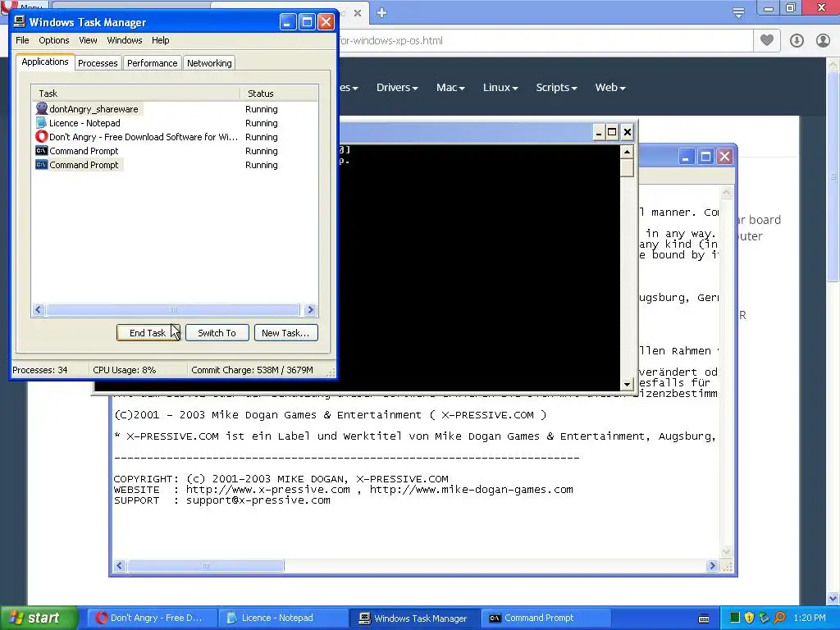Open a new browser tab with plus

(381, 12)
